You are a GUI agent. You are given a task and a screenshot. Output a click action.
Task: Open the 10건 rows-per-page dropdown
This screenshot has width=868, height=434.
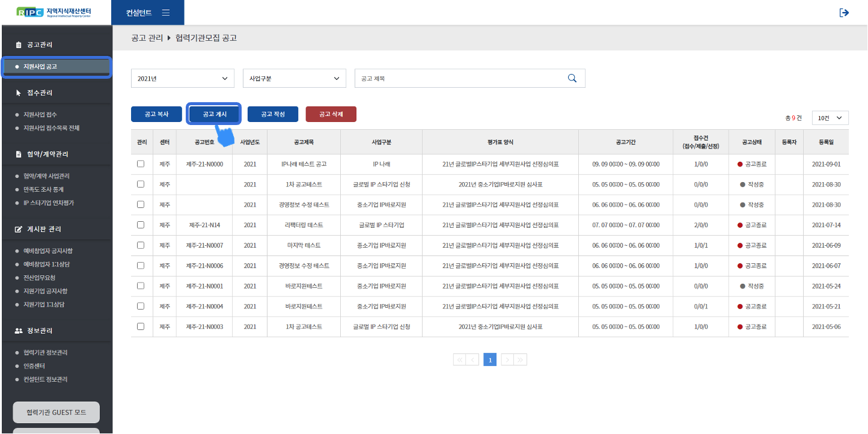830,118
